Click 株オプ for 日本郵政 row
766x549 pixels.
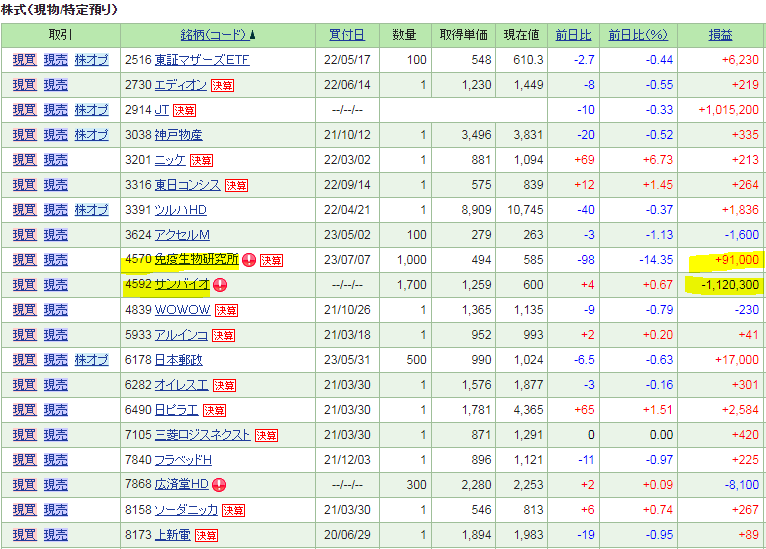(x=92, y=360)
